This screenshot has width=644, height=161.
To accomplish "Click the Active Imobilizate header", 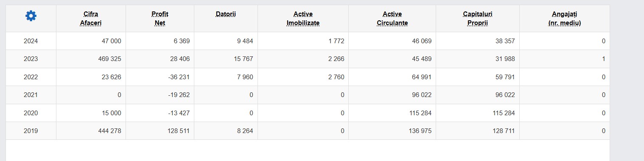I will [303, 19].
